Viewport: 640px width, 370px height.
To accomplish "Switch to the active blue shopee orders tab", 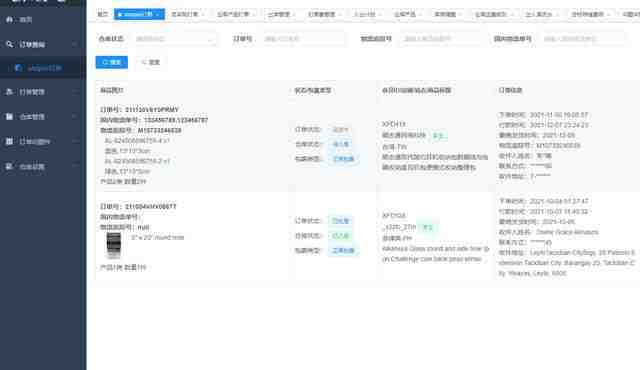I will pos(139,14).
